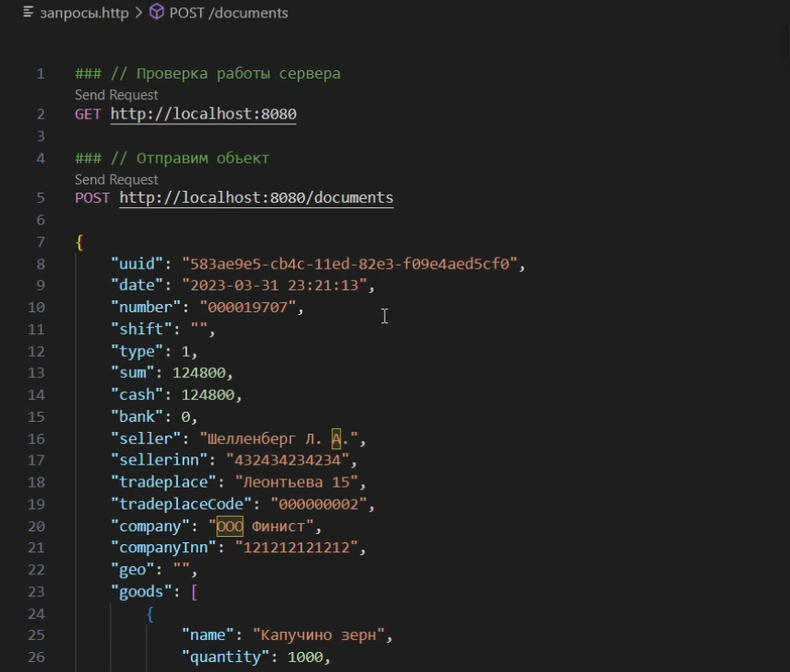Click the cash value 124800
Image resolution: width=790 pixels, height=672 pixels.
point(208,395)
